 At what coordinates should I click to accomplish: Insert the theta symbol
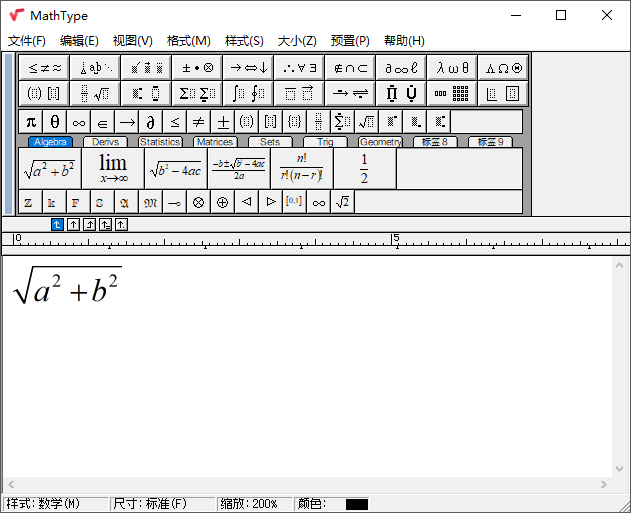coord(54,122)
